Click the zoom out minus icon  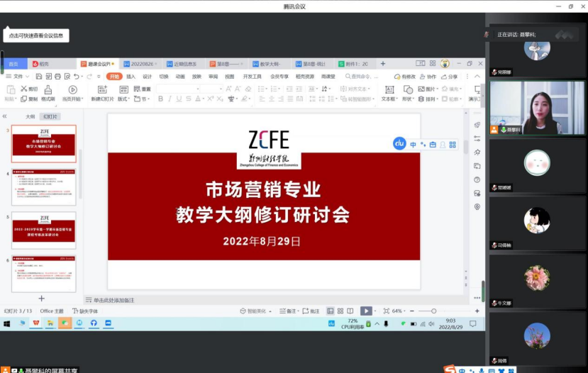(x=412, y=311)
